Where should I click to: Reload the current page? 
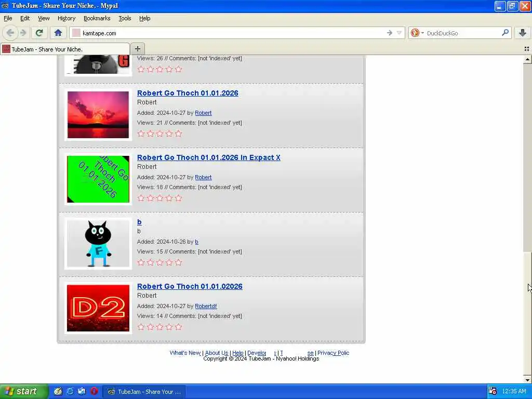(x=39, y=33)
